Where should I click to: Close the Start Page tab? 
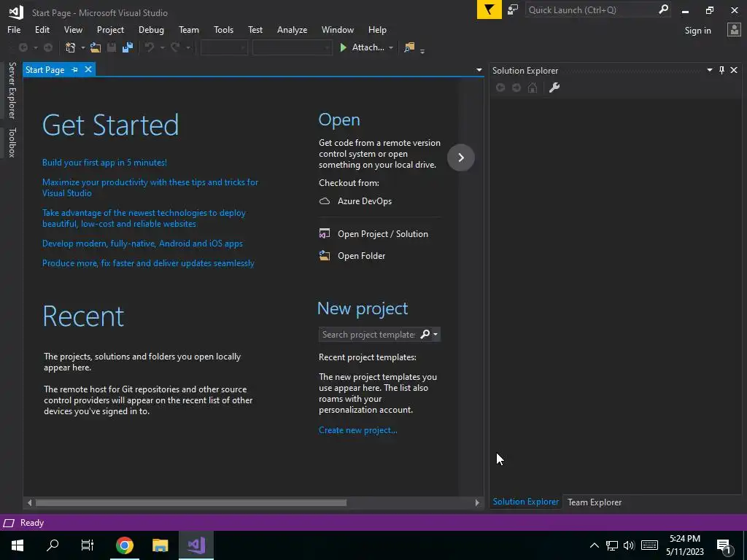click(x=88, y=69)
